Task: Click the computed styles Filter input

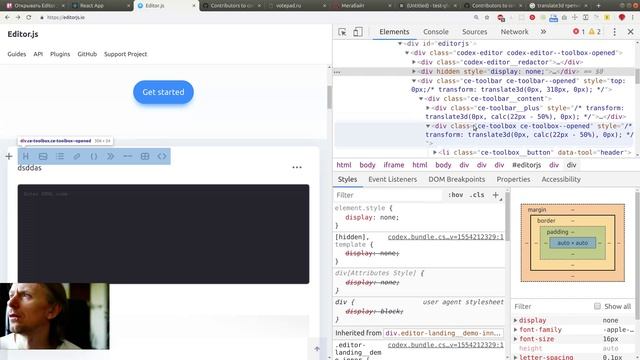Action: coord(551,306)
